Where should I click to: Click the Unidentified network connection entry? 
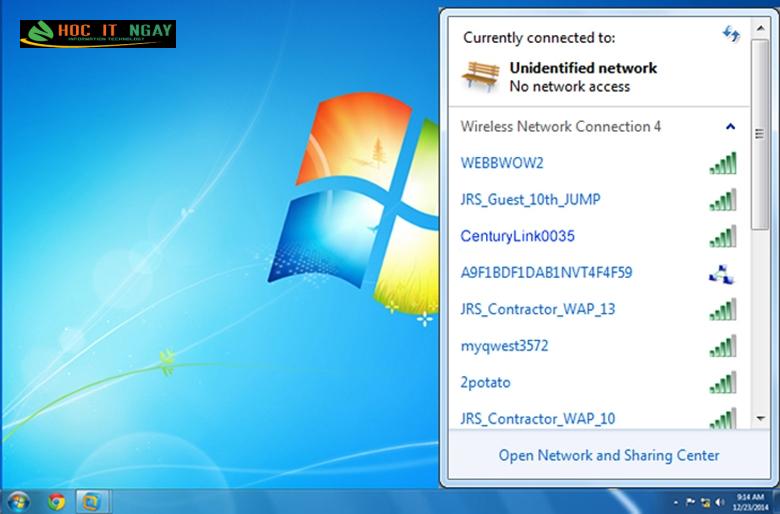[x=599, y=77]
